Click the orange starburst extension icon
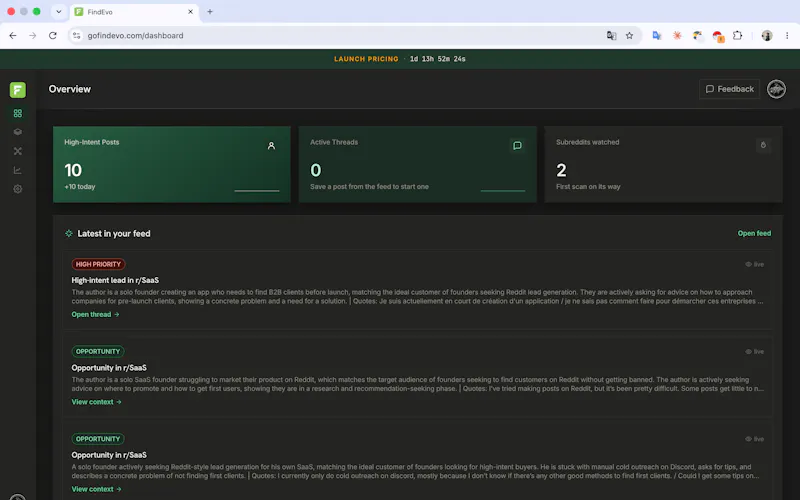 tap(677, 36)
